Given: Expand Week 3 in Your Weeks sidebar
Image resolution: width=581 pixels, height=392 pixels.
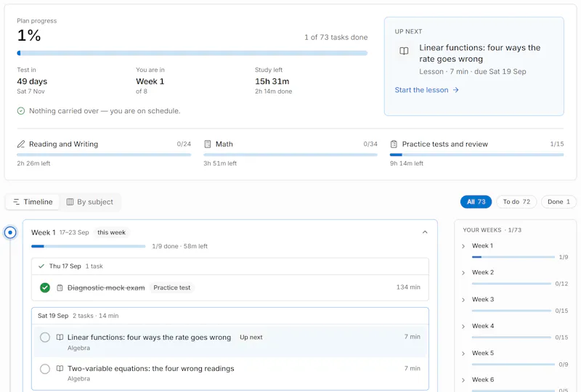Looking at the screenshot, I should click(463, 300).
